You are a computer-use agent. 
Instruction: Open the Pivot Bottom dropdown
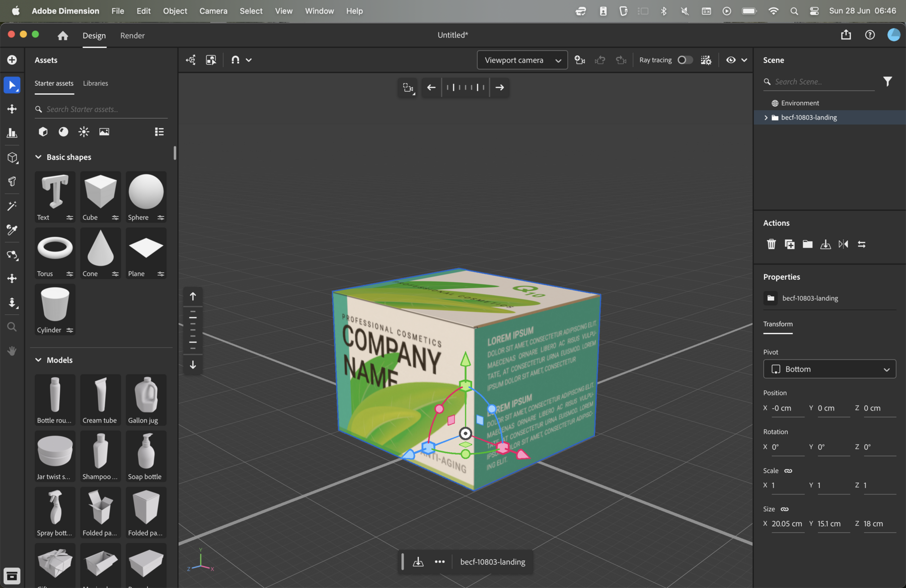pyautogui.click(x=829, y=369)
